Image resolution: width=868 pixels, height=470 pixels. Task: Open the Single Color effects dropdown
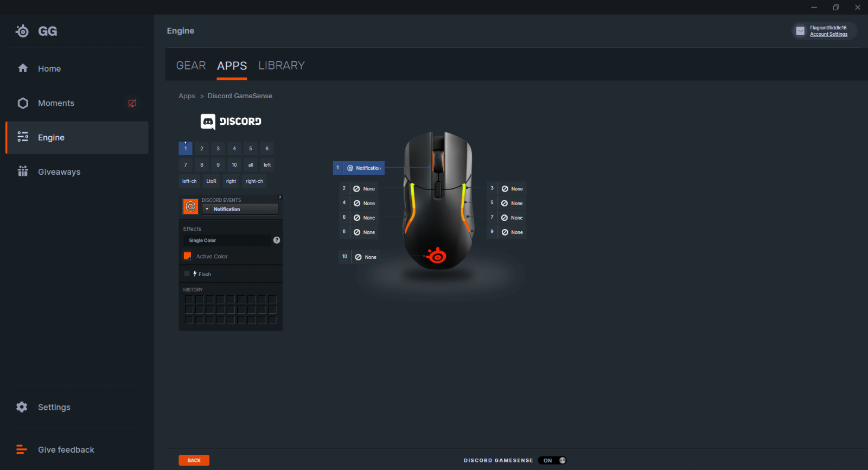coord(227,240)
